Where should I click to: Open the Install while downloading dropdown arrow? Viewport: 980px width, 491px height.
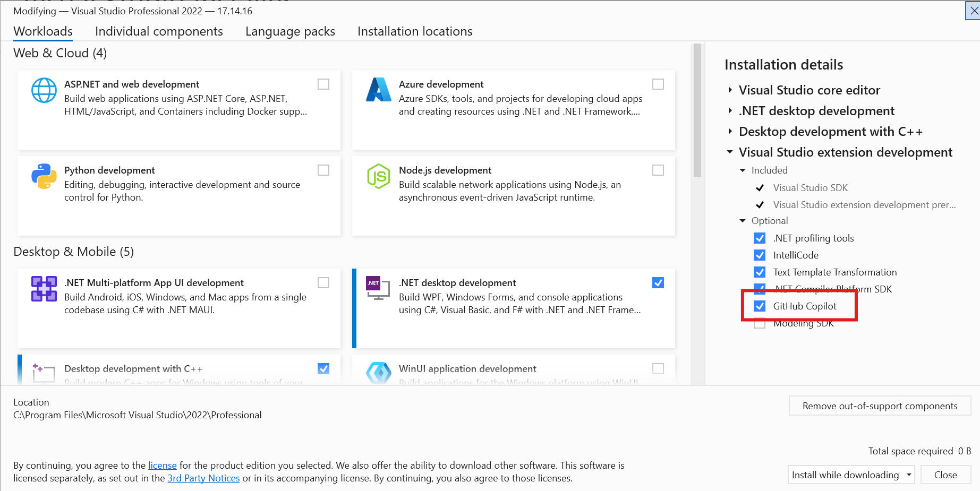tap(909, 475)
